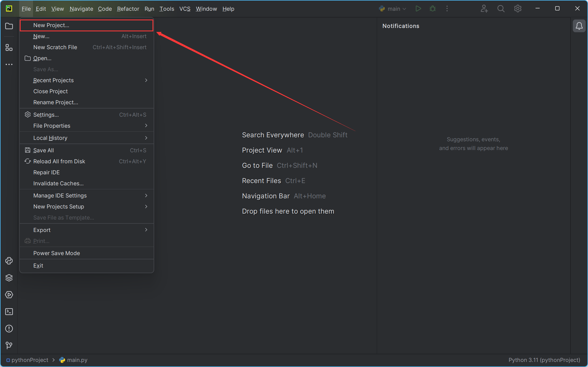
Task: Open the Problems tool window icon
Action: (x=9, y=329)
